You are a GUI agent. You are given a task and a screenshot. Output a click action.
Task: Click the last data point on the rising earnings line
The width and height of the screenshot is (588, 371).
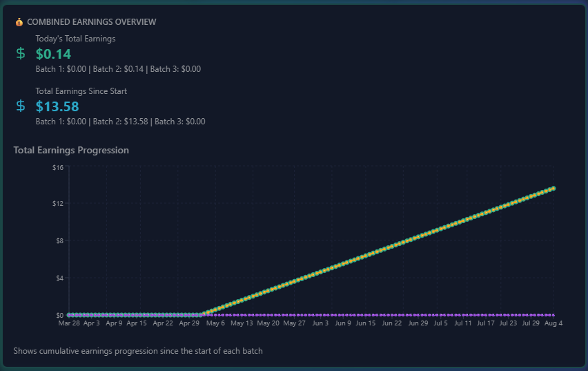point(553,188)
